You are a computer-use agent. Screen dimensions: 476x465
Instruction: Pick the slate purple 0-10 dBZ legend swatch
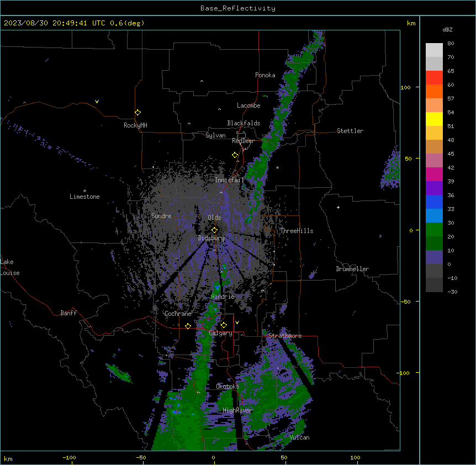pos(434,257)
